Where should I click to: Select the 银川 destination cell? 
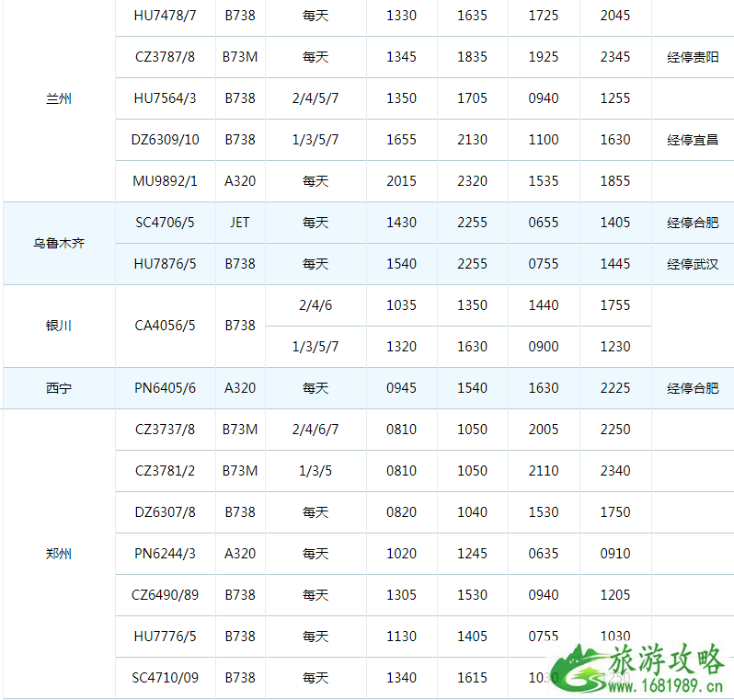(59, 326)
